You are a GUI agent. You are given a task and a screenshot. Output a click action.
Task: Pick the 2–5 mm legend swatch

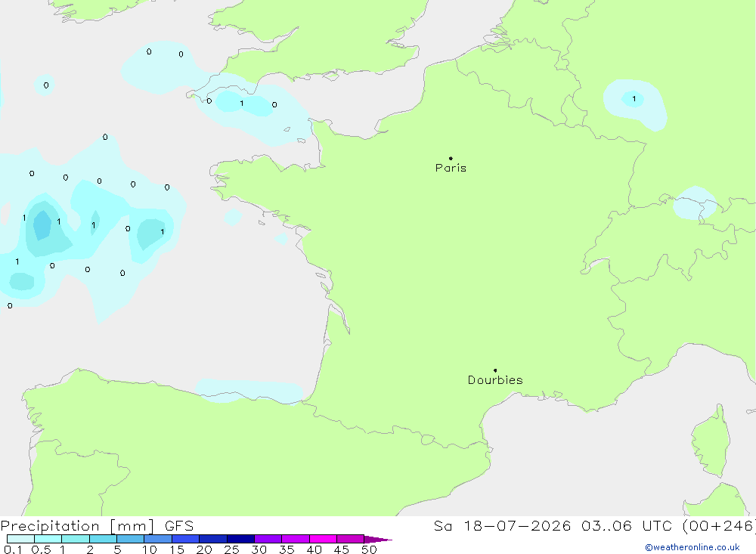tap(103, 539)
